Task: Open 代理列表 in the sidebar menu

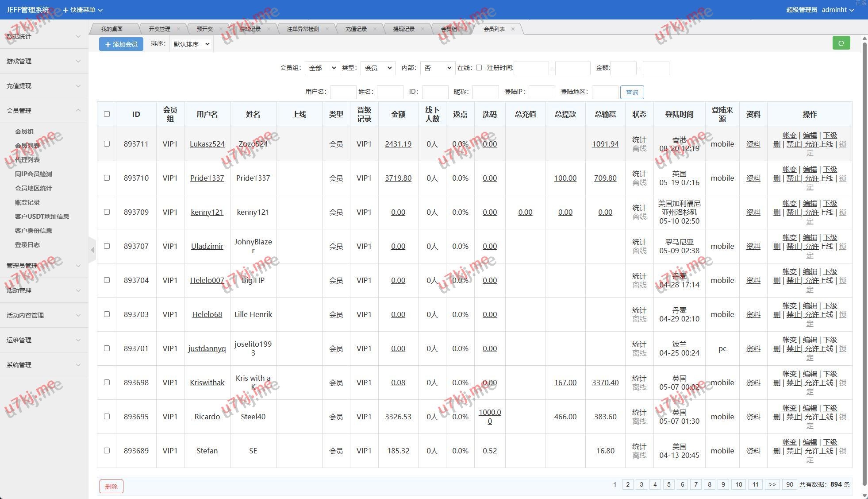Action: click(27, 160)
